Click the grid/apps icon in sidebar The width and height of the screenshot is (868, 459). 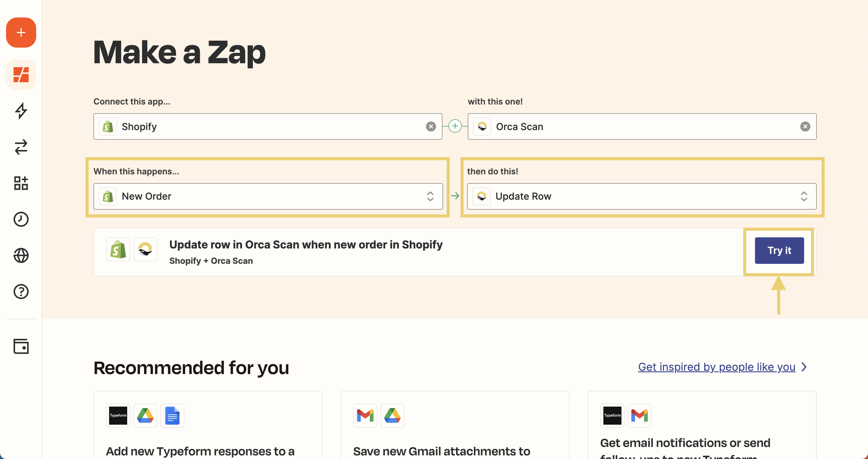21,183
